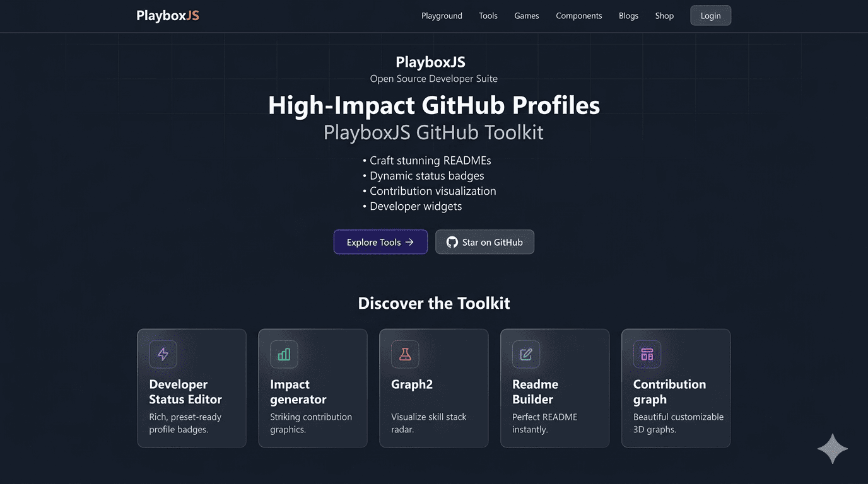Open the Readme Builder card
This screenshot has height=484, width=868.
point(554,388)
